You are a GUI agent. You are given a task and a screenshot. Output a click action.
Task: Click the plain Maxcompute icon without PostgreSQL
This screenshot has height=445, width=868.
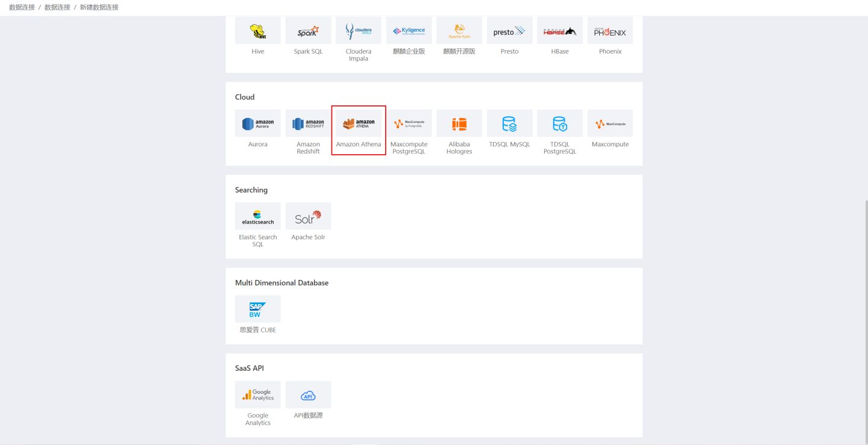610,123
